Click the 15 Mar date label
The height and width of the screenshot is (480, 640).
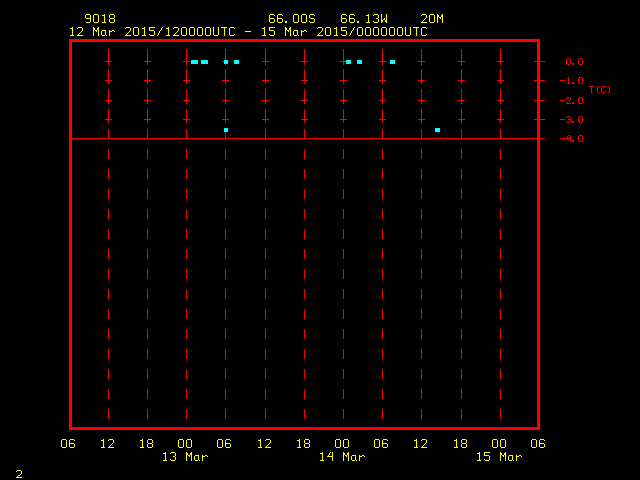(x=499, y=457)
